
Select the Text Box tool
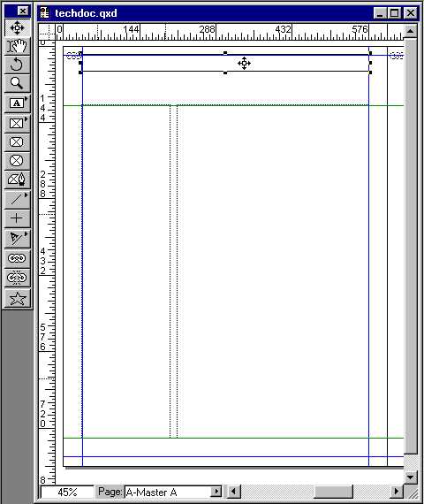click(18, 103)
